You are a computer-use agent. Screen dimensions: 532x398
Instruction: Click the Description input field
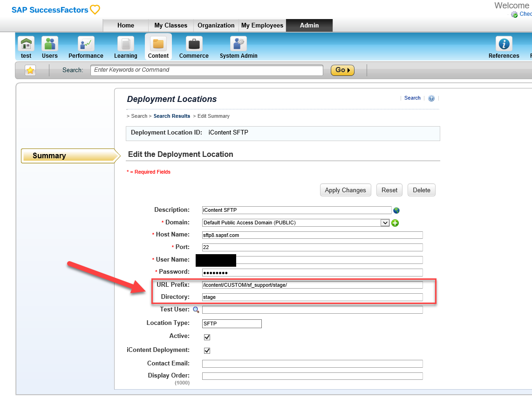(297, 210)
